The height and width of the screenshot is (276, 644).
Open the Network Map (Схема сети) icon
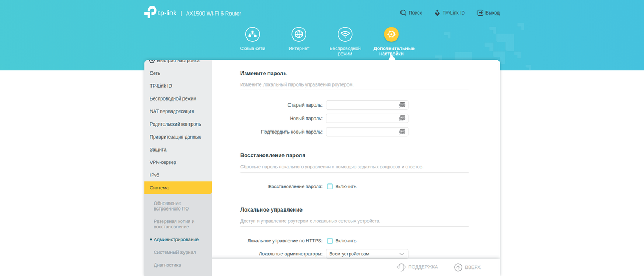click(252, 35)
